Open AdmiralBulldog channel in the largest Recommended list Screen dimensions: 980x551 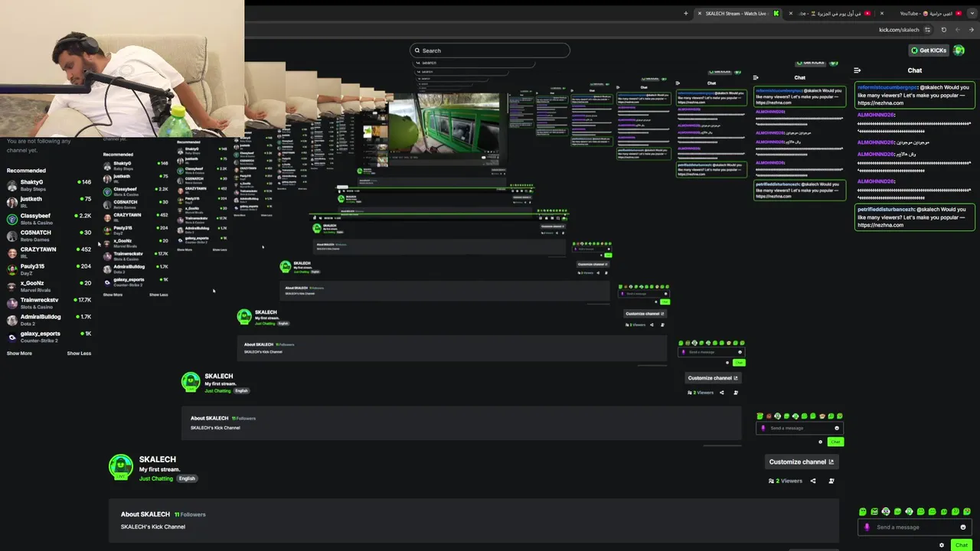click(48, 320)
